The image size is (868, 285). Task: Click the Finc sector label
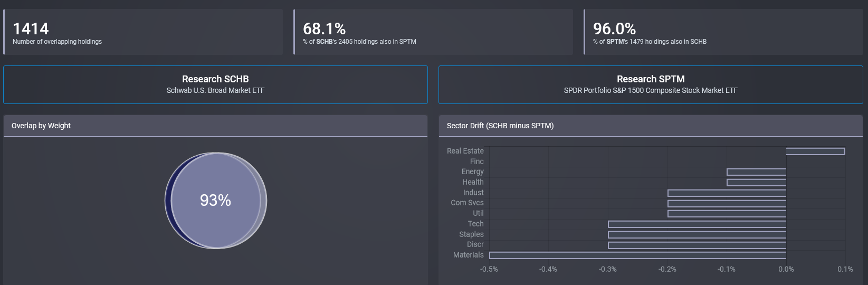click(476, 161)
